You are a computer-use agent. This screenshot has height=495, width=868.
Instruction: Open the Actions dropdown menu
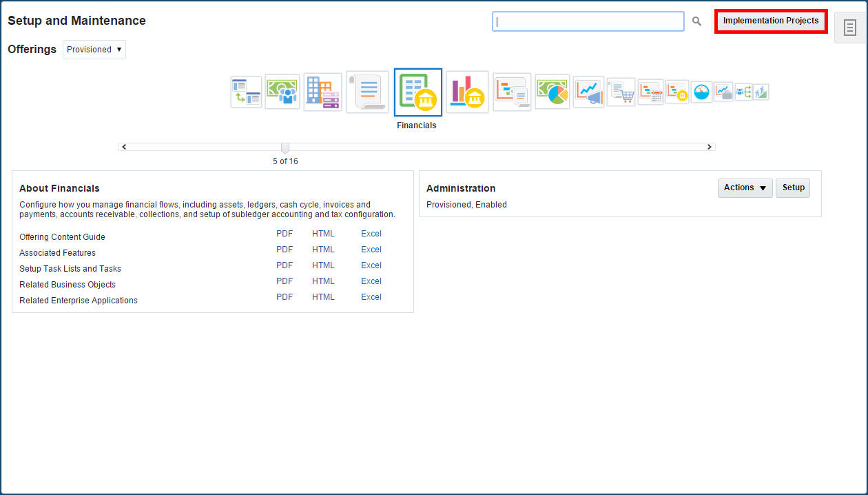point(745,188)
